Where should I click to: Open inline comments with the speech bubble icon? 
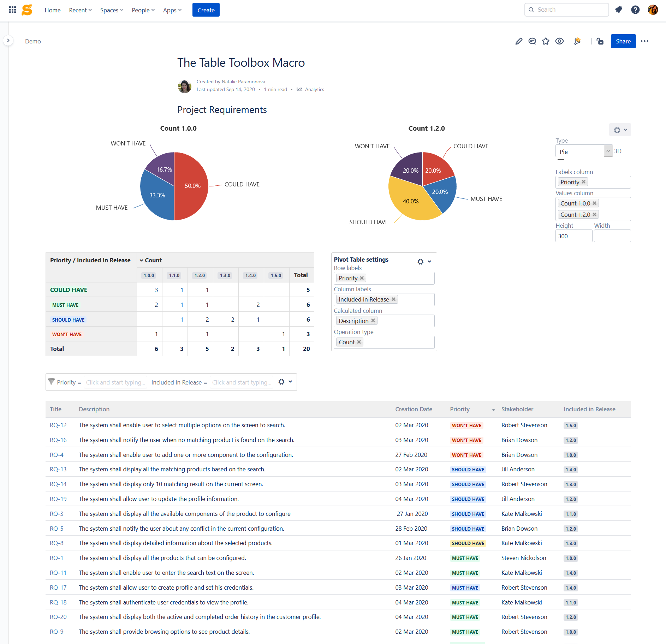[532, 41]
